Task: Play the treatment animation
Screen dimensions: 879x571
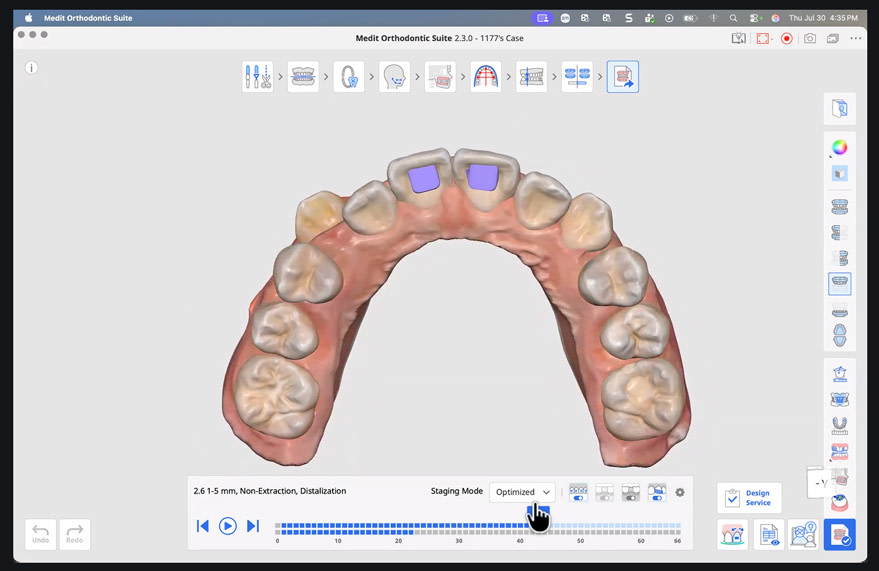Action: coord(228,526)
